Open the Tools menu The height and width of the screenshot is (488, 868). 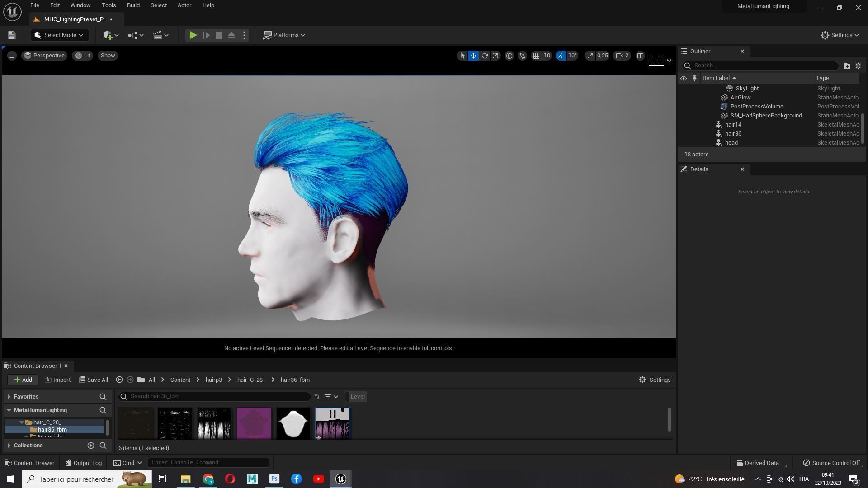pyautogui.click(x=108, y=5)
